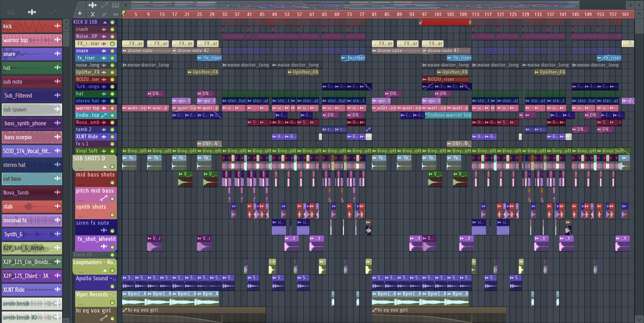Click waveform icon on fx_shot_Wheelit track
Viewport: 644px width, 323px height.
(104, 246)
